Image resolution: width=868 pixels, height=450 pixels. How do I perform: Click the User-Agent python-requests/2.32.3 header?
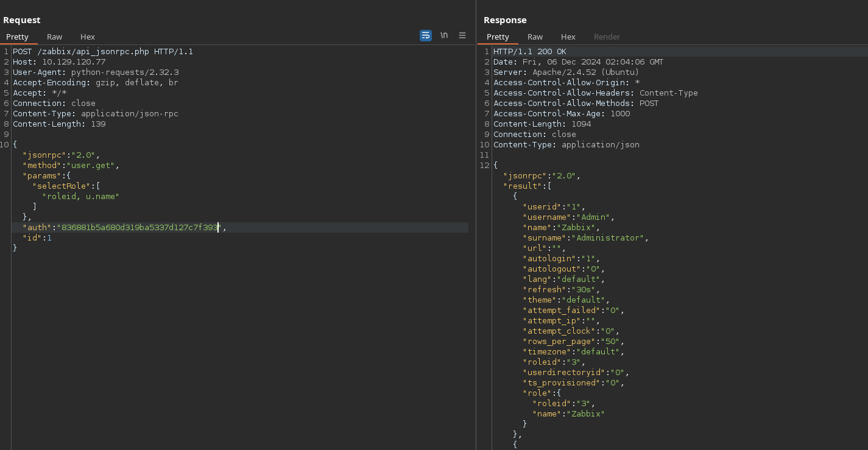96,72
